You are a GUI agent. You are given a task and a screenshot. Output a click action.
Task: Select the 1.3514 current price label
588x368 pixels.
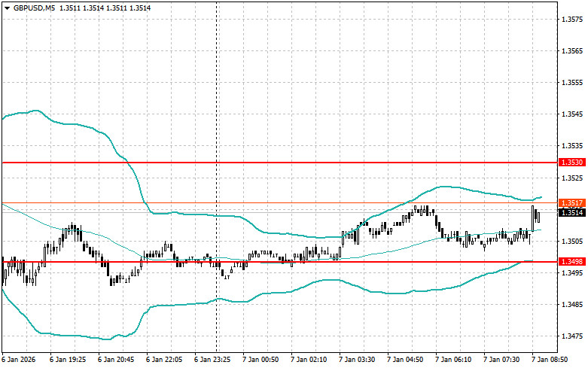click(572, 213)
